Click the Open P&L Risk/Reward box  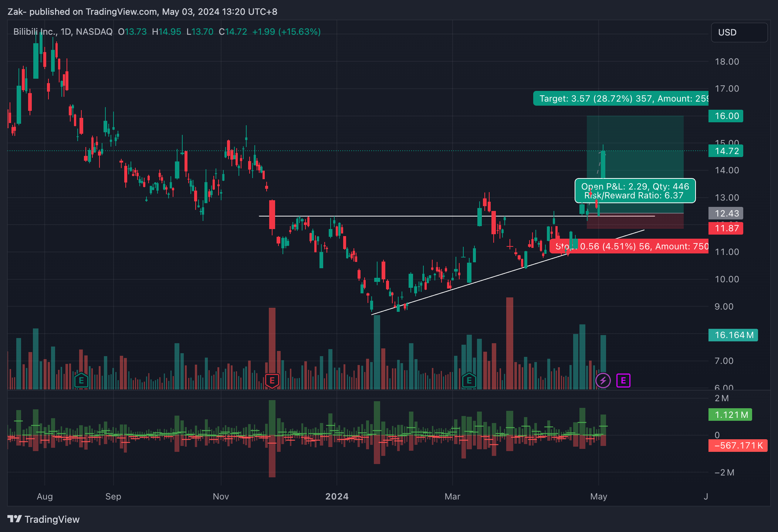[x=635, y=191]
